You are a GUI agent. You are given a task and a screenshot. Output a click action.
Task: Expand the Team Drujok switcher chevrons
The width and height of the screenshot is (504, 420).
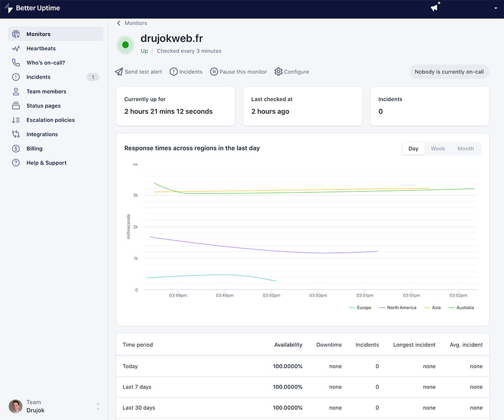tap(98, 406)
